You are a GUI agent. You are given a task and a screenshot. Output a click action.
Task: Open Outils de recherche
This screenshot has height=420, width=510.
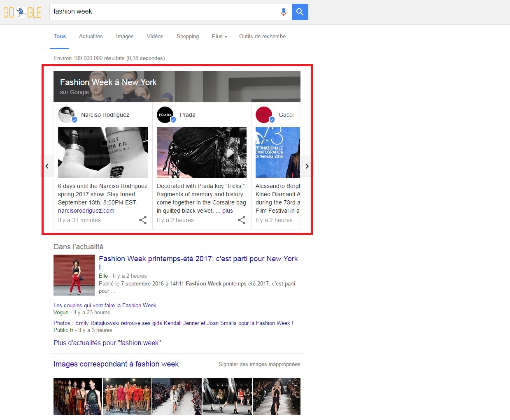click(262, 37)
